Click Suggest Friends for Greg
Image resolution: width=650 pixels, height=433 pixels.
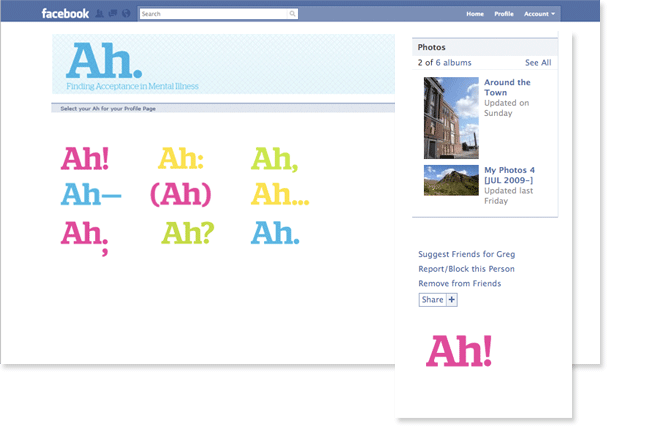(466, 254)
